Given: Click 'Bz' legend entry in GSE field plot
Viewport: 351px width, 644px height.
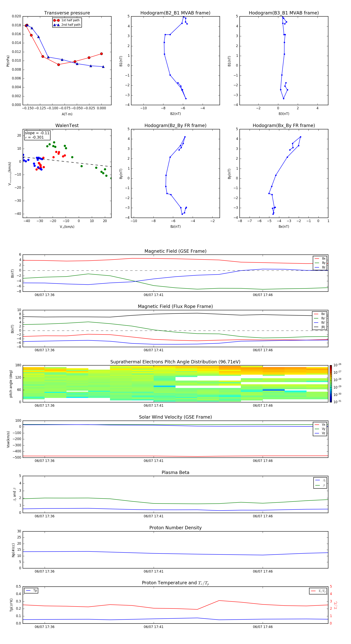Looking at the screenshot, I should pyautogui.click(x=320, y=267).
